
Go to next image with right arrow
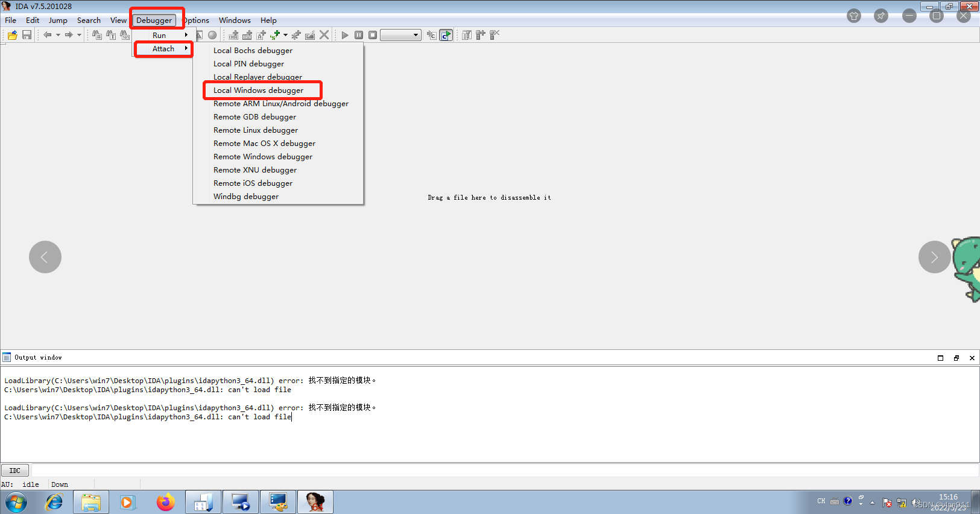[935, 257]
